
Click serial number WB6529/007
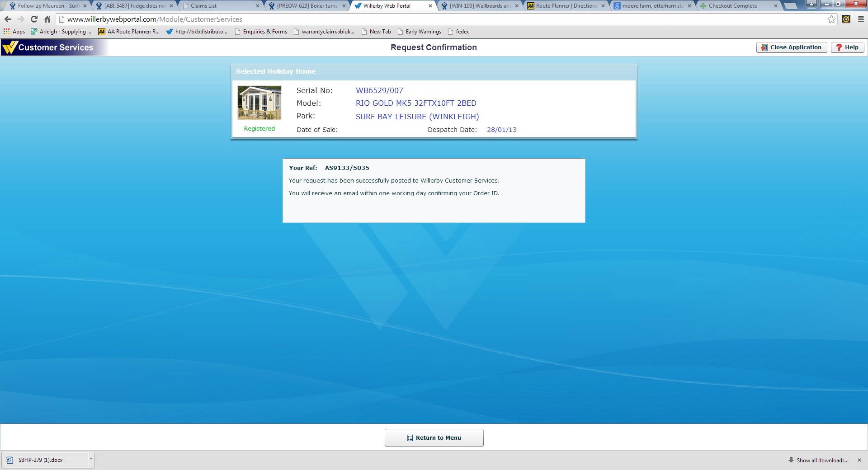(x=379, y=90)
